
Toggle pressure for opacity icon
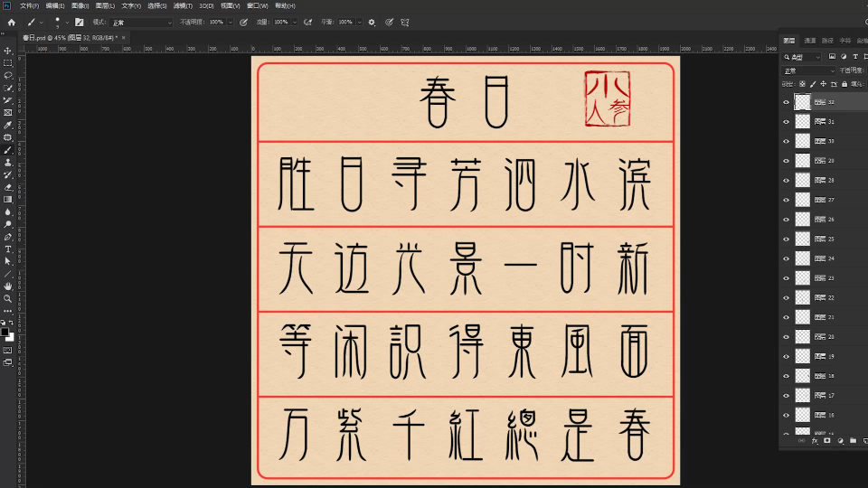pos(243,22)
